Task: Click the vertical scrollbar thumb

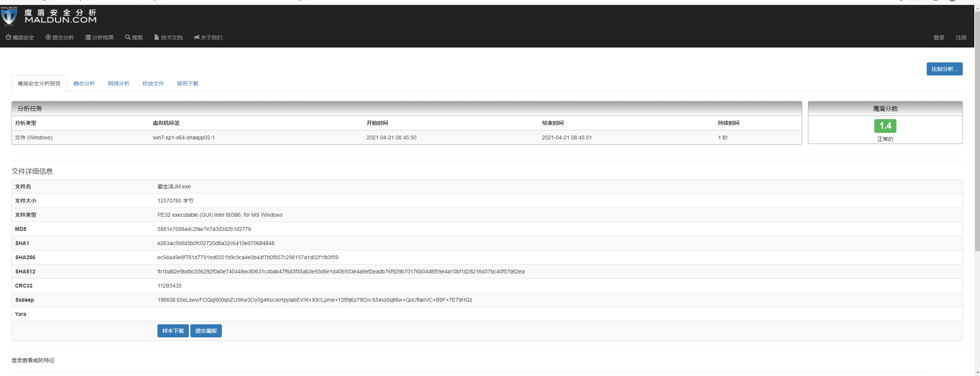Action: (977, 130)
